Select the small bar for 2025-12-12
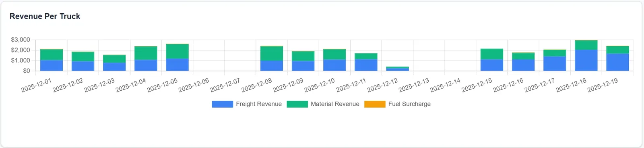 (x=397, y=69)
